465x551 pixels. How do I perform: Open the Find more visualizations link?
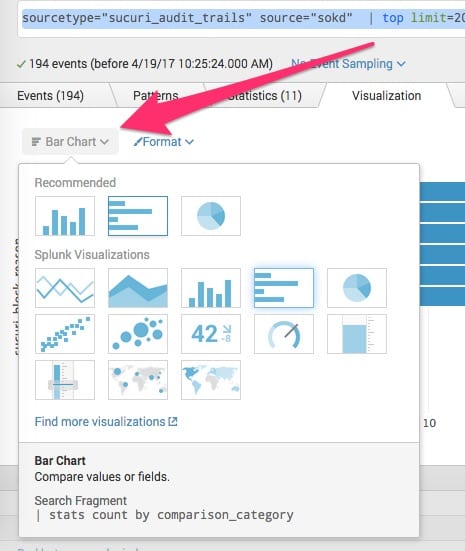coord(106,421)
